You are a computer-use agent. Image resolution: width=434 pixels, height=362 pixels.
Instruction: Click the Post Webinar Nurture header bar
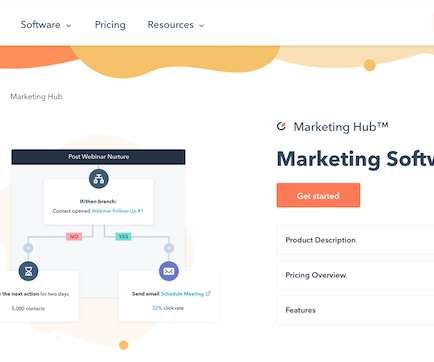(98, 157)
